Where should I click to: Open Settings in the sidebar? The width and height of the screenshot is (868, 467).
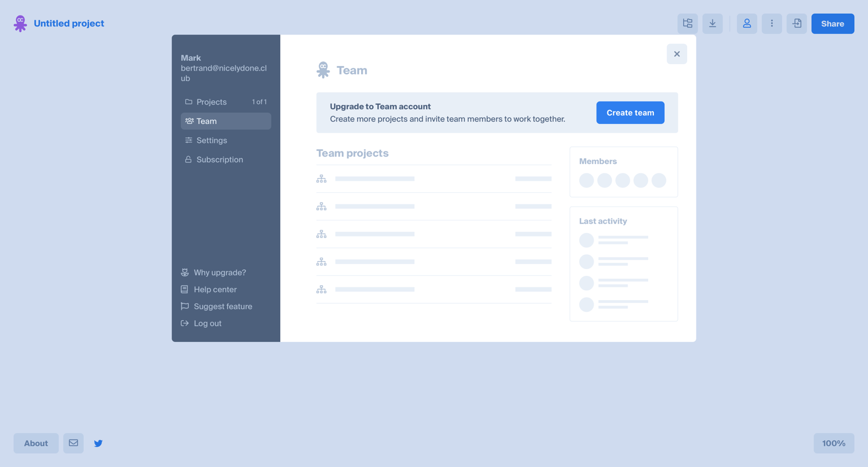point(226,141)
